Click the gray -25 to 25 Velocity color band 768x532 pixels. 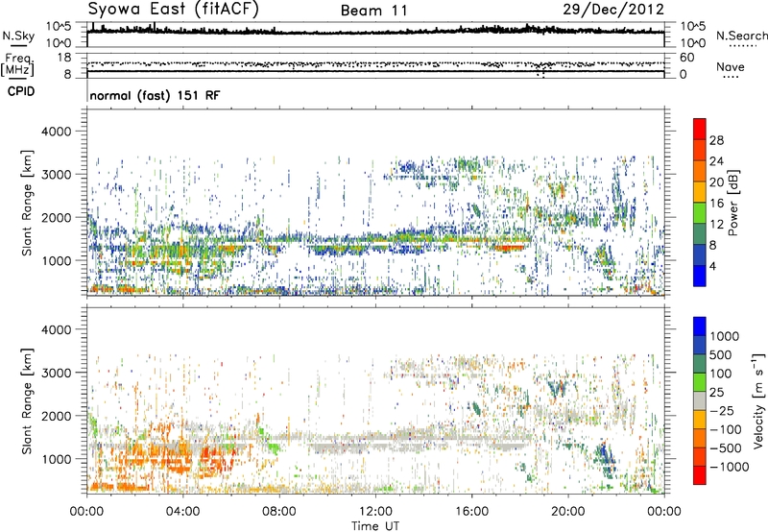coord(700,400)
